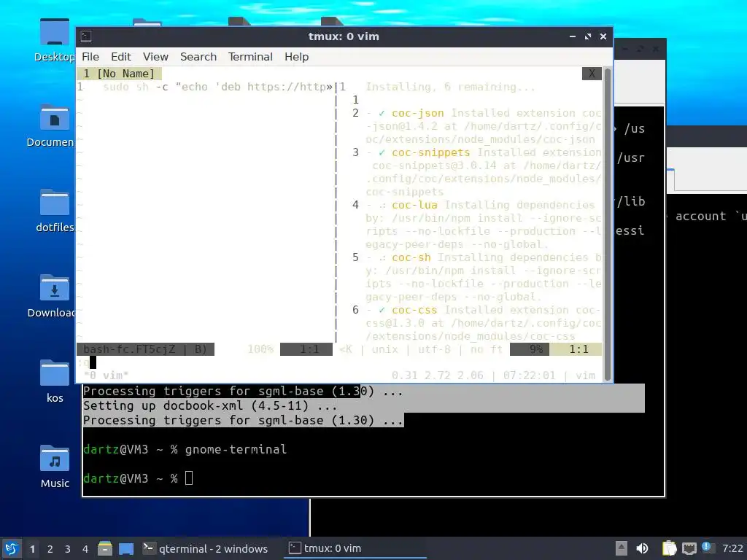This screenshot has width=747, height=560.
Task: Click the terminal window vertical scrollbar
Action: click(608, 224)
